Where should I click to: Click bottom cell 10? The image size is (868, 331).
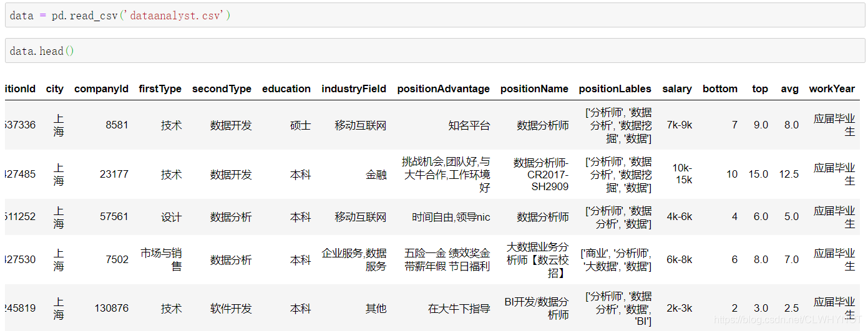tap(732, 174)
